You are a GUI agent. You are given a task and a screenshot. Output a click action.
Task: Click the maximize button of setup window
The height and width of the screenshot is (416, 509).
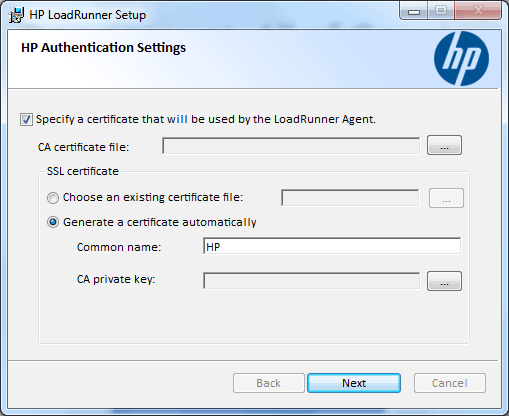pyautogui.click(x=441, y=11)
